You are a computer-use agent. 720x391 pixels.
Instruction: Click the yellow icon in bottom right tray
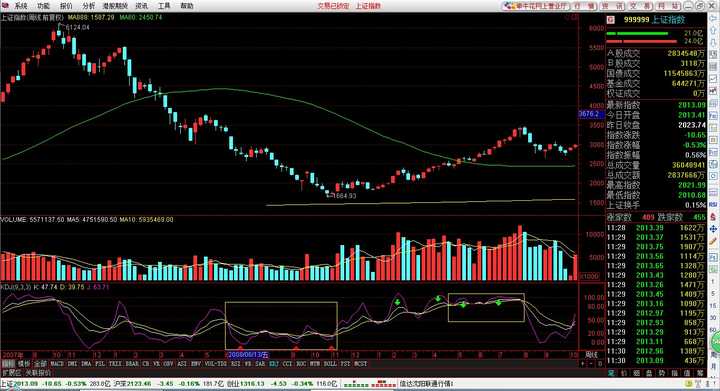pos(689,384)
